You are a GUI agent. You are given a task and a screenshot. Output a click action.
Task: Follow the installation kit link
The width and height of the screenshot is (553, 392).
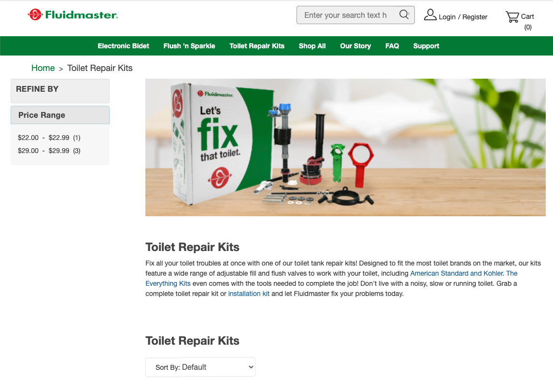click(x=249, y=294)
